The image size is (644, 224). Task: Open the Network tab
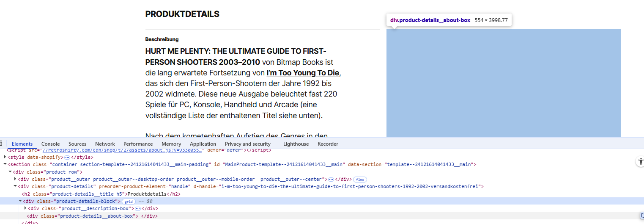(x=105, y=144)
